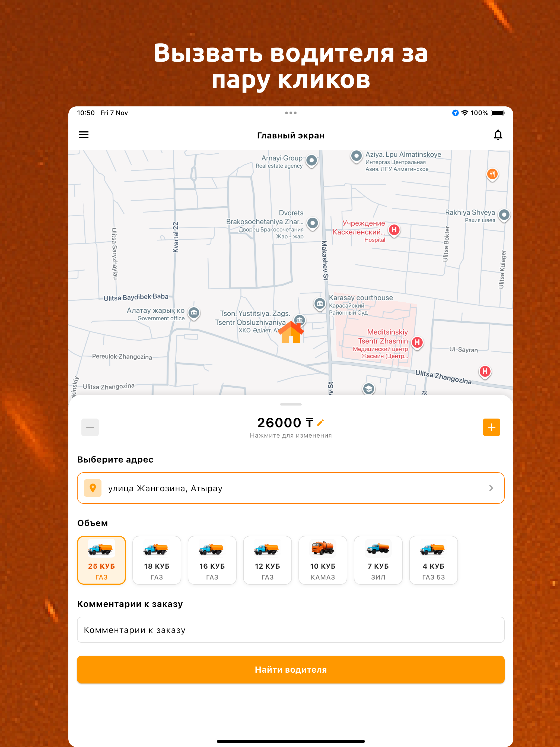This screenshot has height=747, width=560.
Task: Tap the orange house marker on map
Action: (x=291, y=332)
